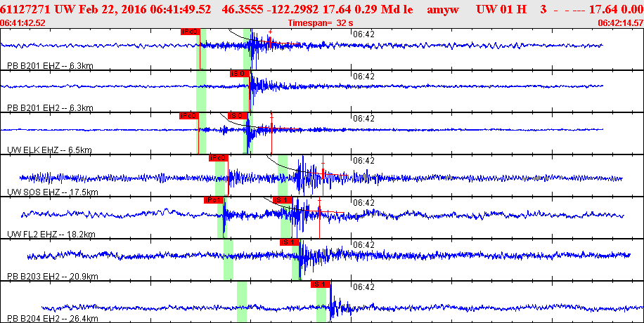The width and height of the screenshot is (644, 323).
Task: Click the iPc0 pick flag on UW ELK trace
Action: (189, 116)
